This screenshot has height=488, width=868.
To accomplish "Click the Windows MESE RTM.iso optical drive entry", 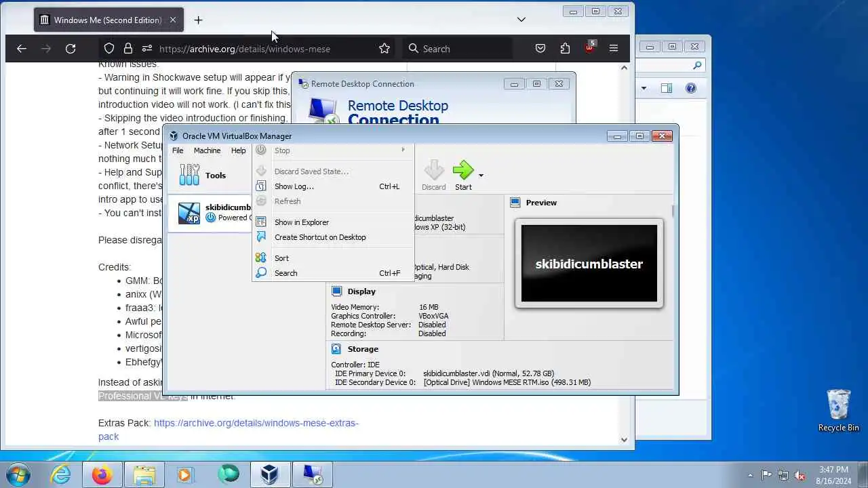I will tap(507, 382).
